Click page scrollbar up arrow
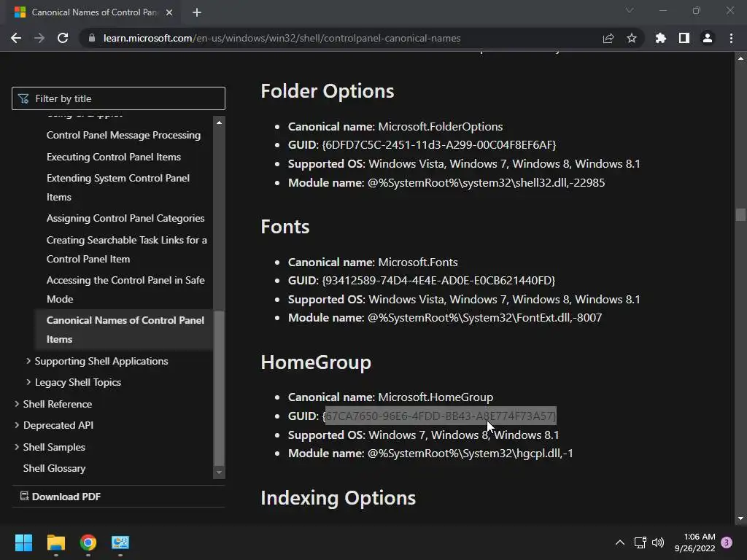 [740, 58]
